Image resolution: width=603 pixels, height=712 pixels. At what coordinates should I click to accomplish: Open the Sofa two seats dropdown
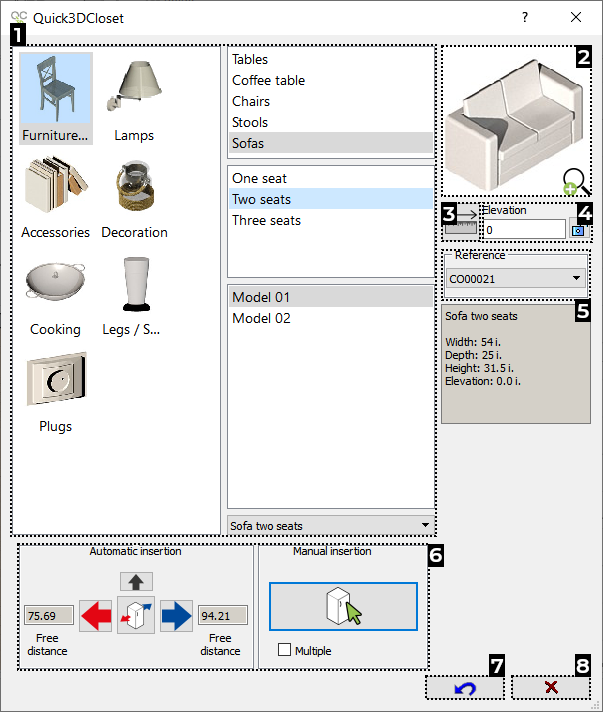pos(331,525)
